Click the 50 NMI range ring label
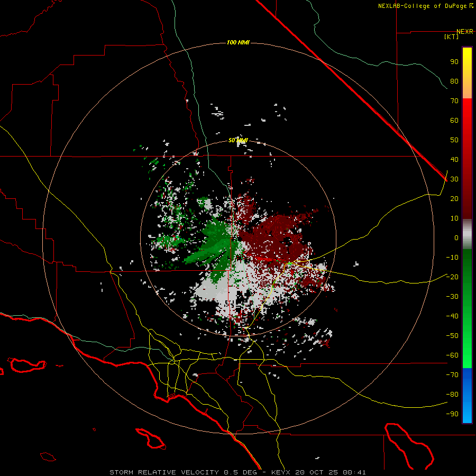Viewport: 476px width, 476px height. [x=238, y=140]
